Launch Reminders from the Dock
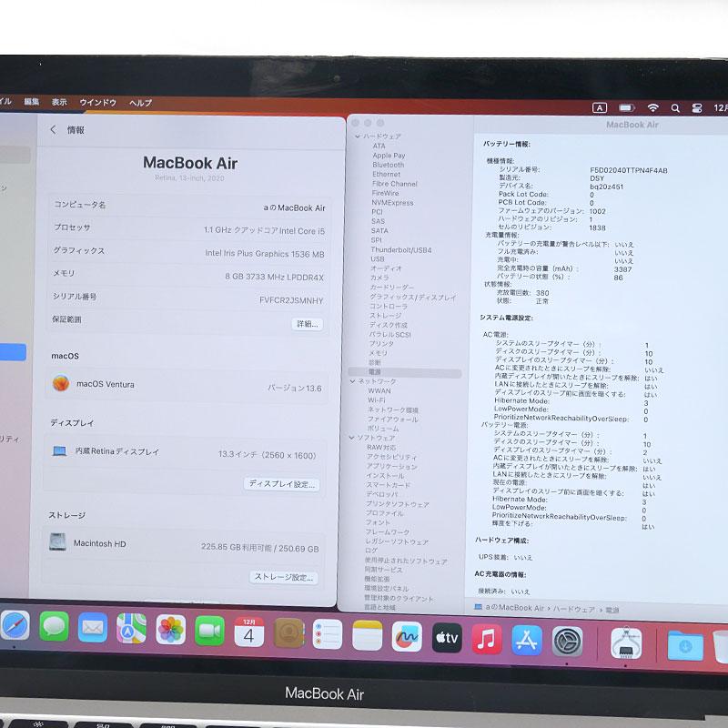 click(328, 634)
